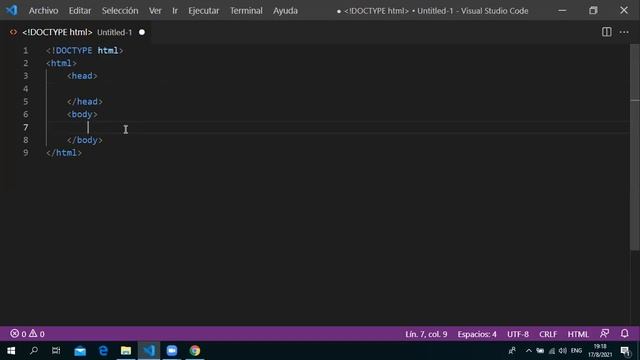Click the <!DOCTYPE html> code line
The width and height of the screenshot is (640, 360).
[x=84, y=51]
